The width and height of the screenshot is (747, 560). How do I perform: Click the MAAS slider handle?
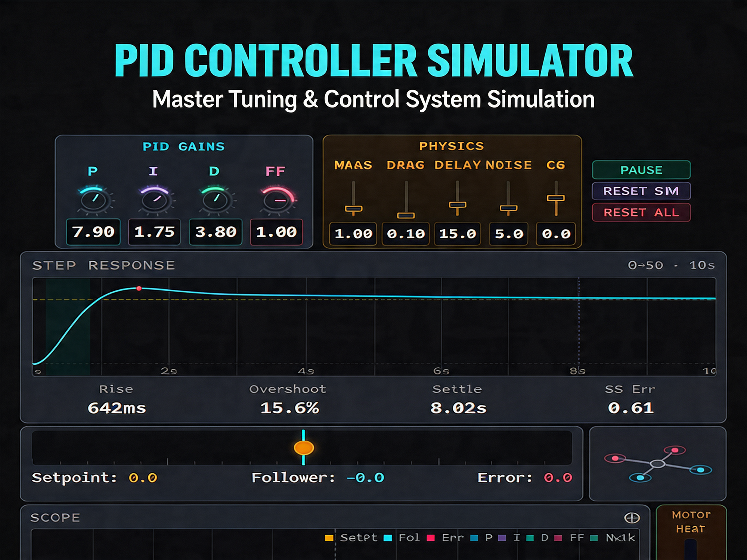(353, 209)
